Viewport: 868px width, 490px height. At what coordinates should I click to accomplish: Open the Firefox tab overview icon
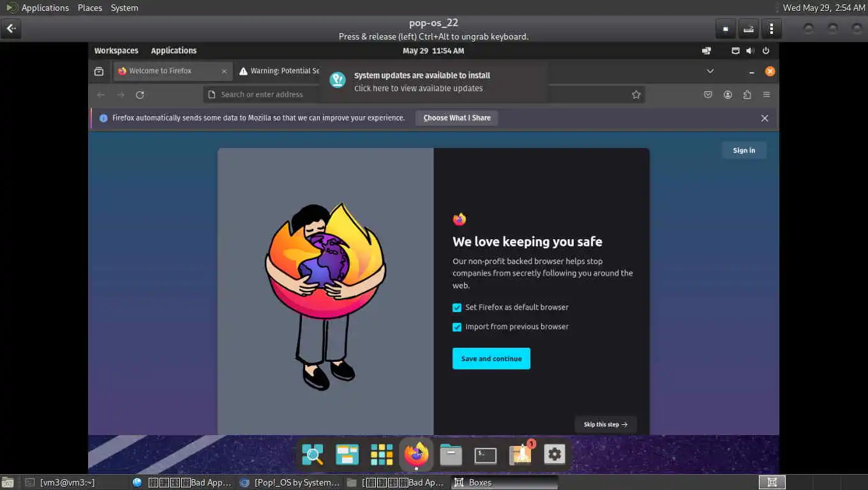tap(99, 71)
